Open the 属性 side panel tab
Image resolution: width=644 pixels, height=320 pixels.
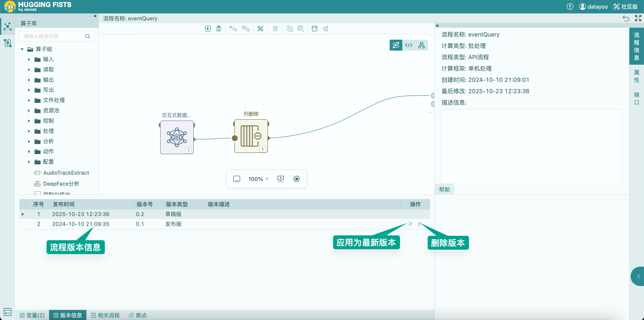[x=636, y=76]
